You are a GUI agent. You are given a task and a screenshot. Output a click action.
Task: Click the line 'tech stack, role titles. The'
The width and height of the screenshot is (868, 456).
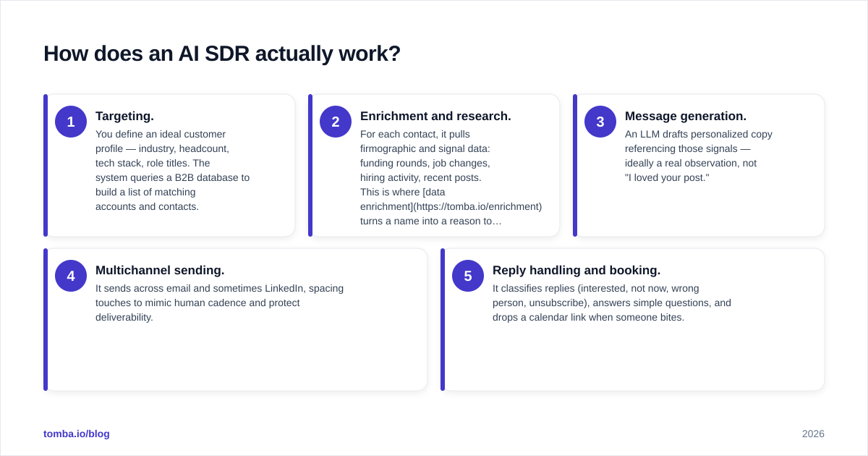[153, 163]
